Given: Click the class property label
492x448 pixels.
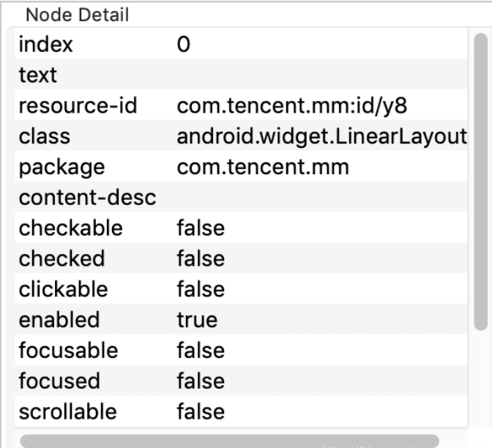Looking at the screenshot, I should [x=45, y=137].
